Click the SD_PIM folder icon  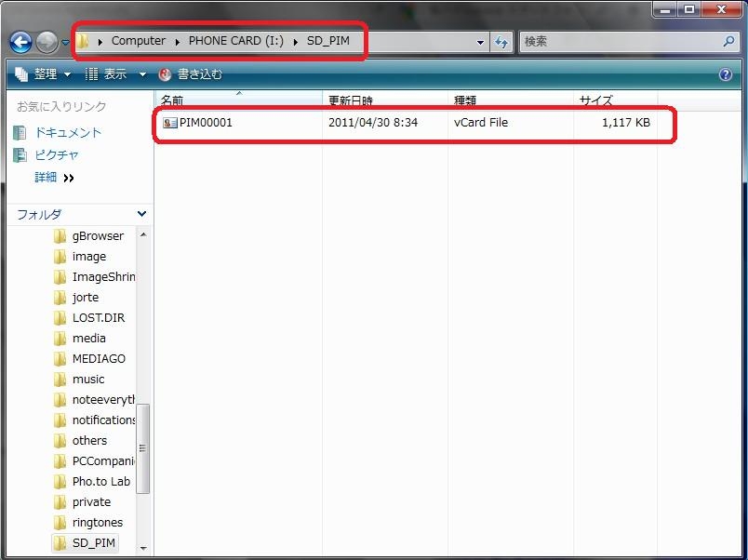click(60, 544)
